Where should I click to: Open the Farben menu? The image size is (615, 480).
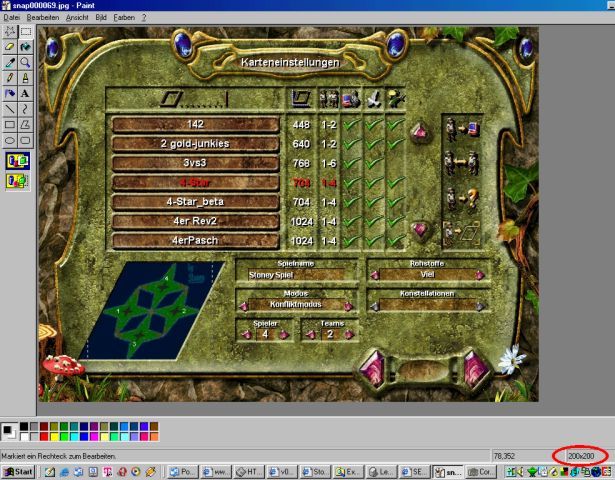(124, 18)
